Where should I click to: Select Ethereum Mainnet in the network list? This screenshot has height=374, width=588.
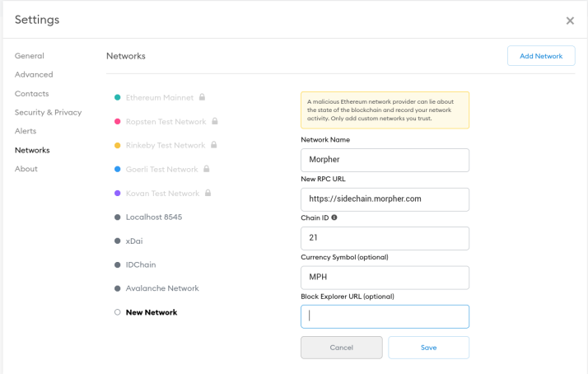point(160,97)
